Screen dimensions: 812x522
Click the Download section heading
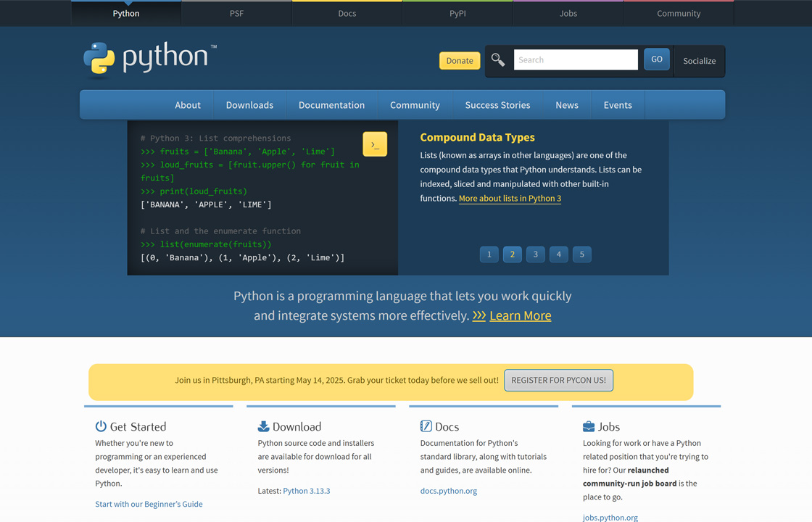[297, 427]
